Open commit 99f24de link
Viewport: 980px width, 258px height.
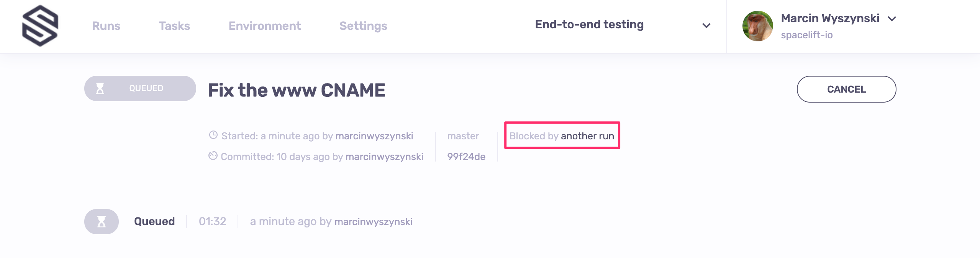point(466,157)
